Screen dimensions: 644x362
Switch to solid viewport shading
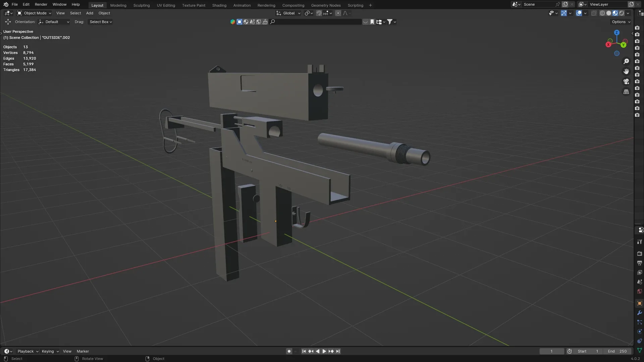609,13
